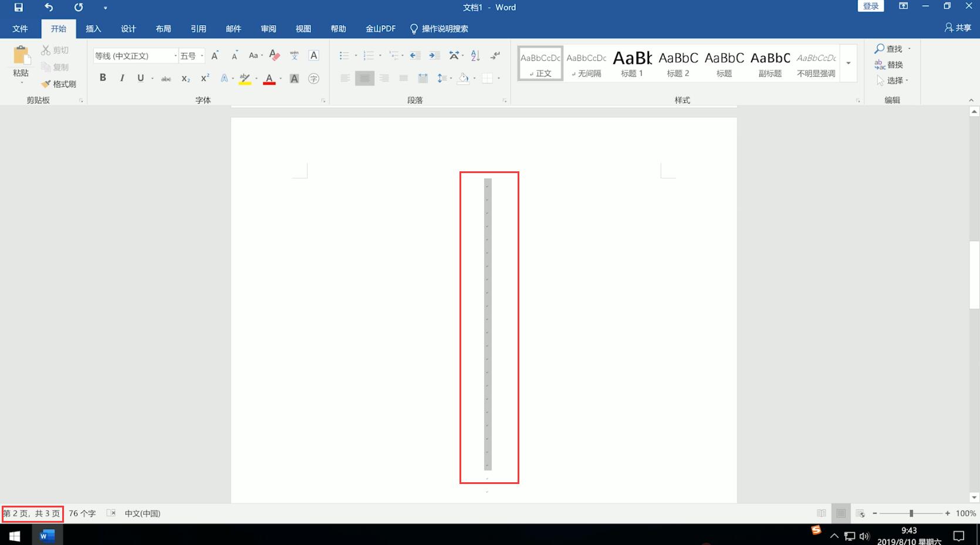Open the Paste (粘贴) button
This screenshot has width=980, height=545.
pyautogui.click(x=21, y=65)
